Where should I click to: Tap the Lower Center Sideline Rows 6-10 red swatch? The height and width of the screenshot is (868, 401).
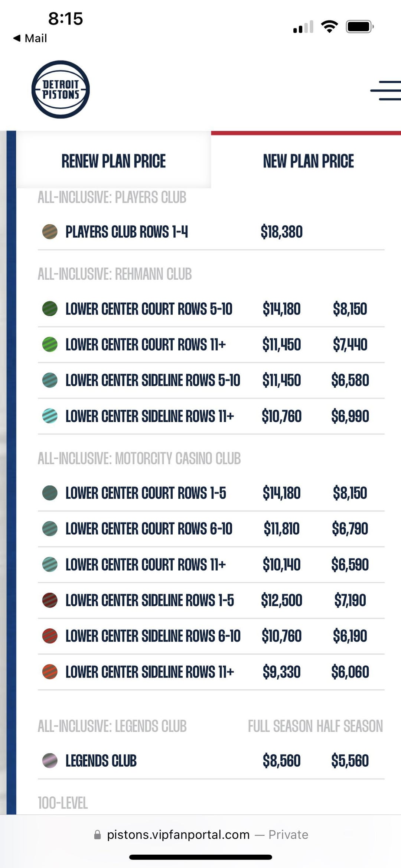[x=50, y=636]
